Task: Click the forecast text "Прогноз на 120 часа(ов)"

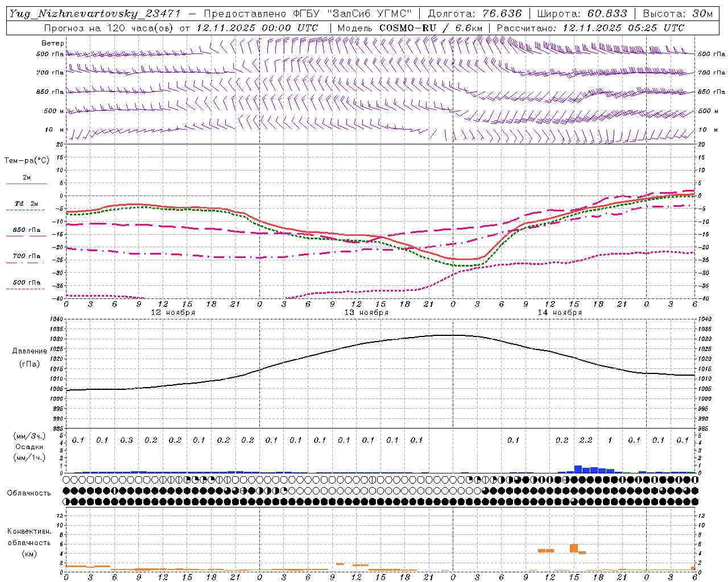Action: tap(109, 28)
